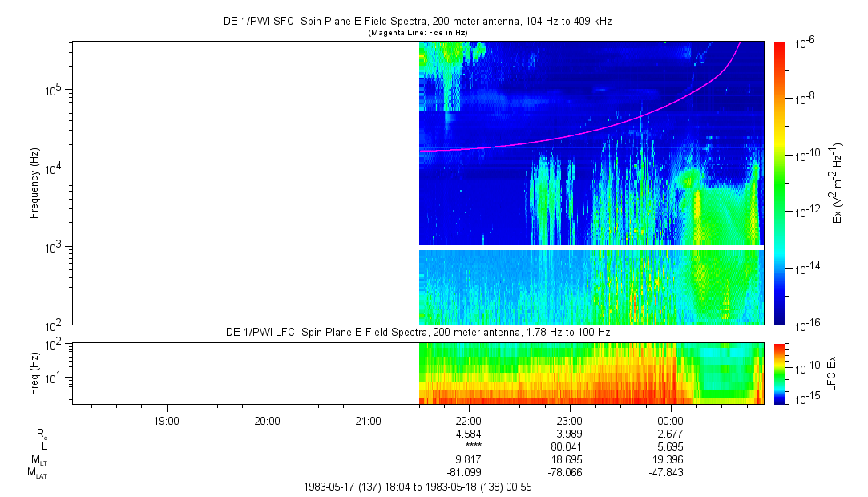The image size is (868, 497).
Task: Click the 21:00 time tick label
Action: (x=368, y=421)
